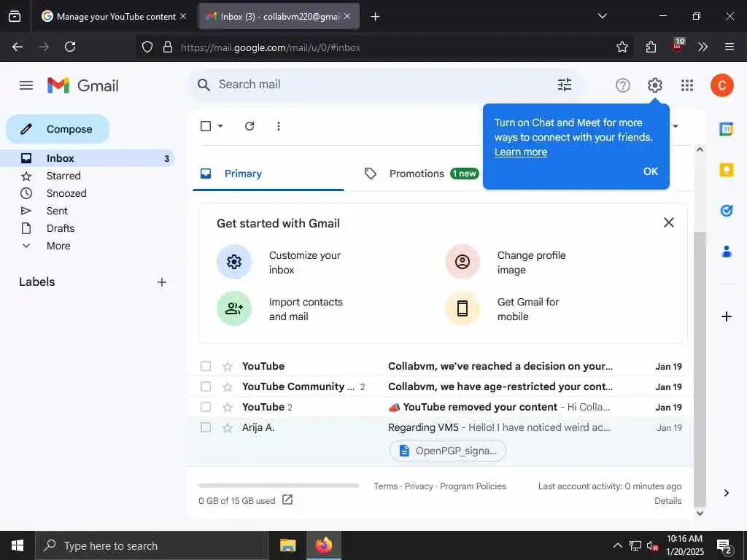Select the 'reached a decision' YouTube email checkbox

coord(206,366)
